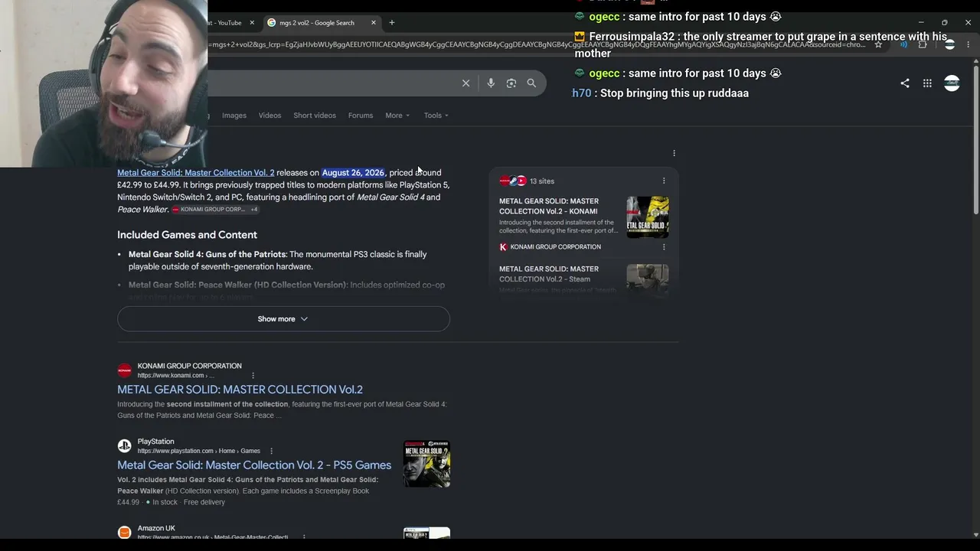Click the 'Included Games and Content' heading
Screen dimensions: 980x551
[187, 235]
